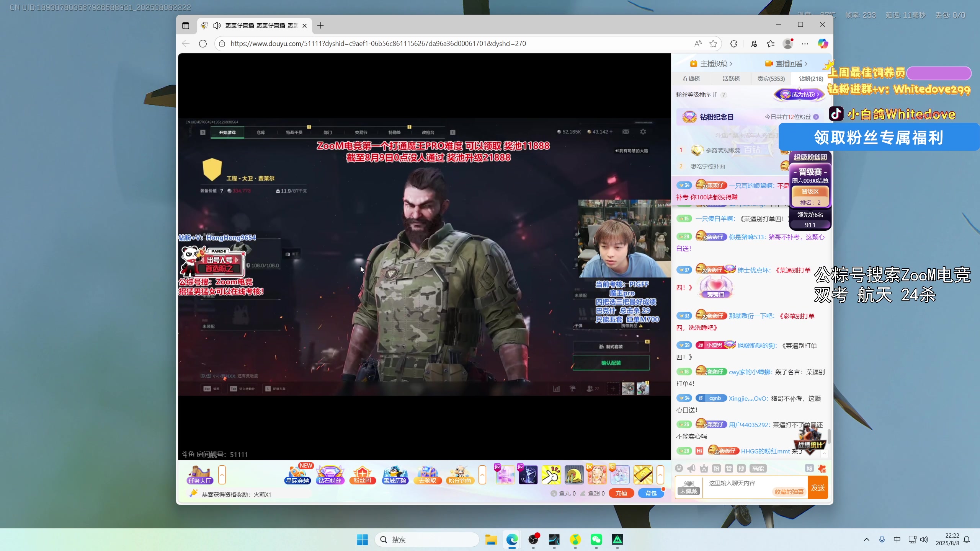Open the 钻石粉丝 diamond icon
The image size is (980, 551).
(330, 475)
